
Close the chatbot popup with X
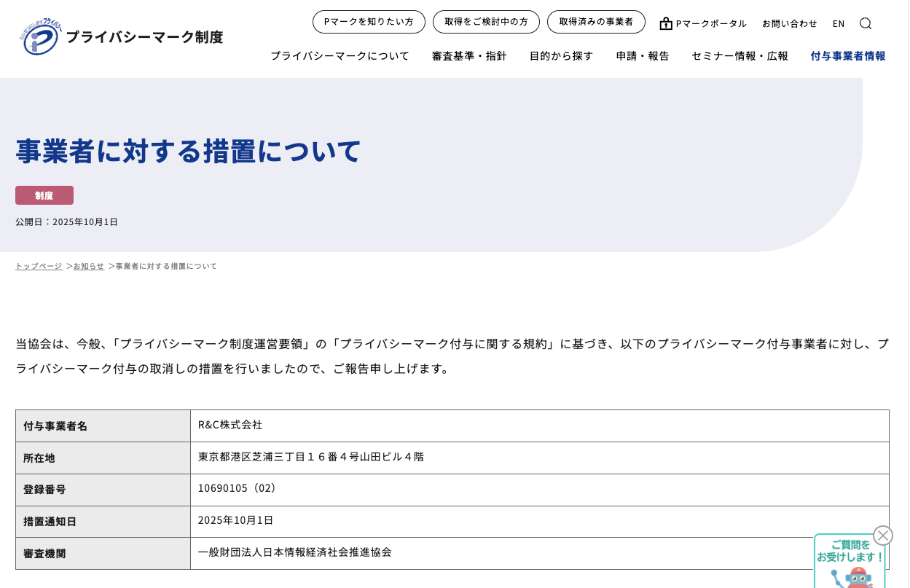point(882,536)
